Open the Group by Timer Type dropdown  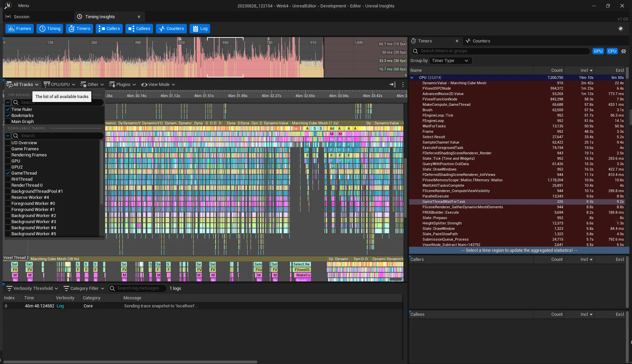click(450, 61)
